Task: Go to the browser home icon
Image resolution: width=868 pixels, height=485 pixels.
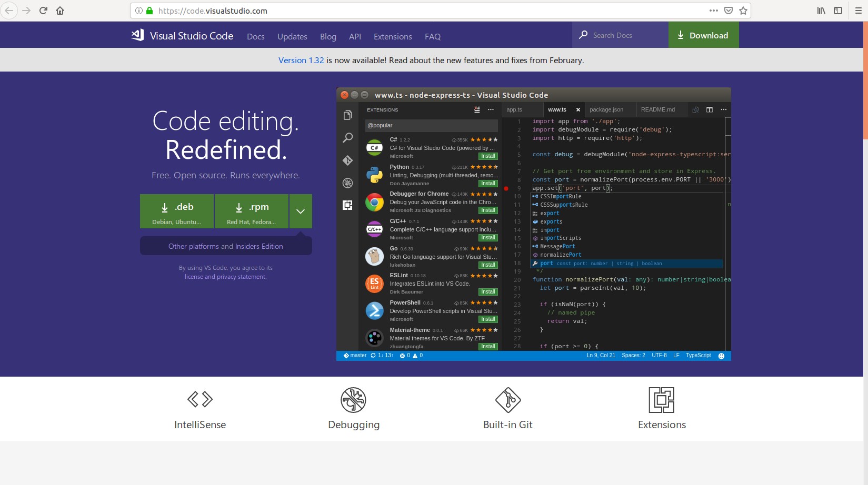Action: click(60, 11)
